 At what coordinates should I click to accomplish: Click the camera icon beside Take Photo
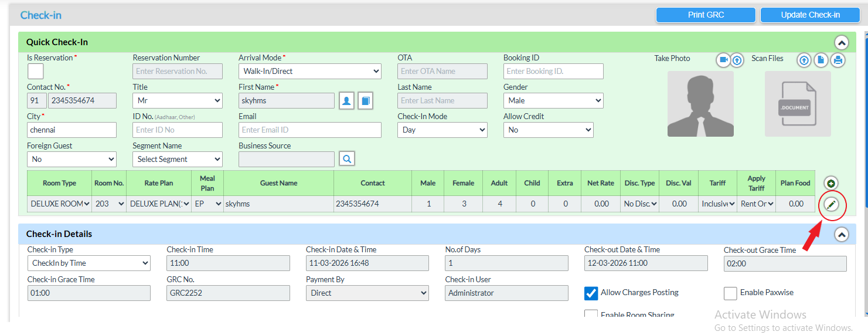[x=723, y=60]
